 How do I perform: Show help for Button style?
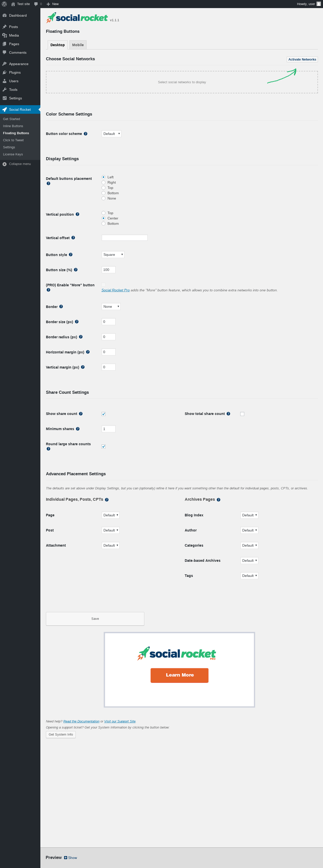click(x=71, y=255)
